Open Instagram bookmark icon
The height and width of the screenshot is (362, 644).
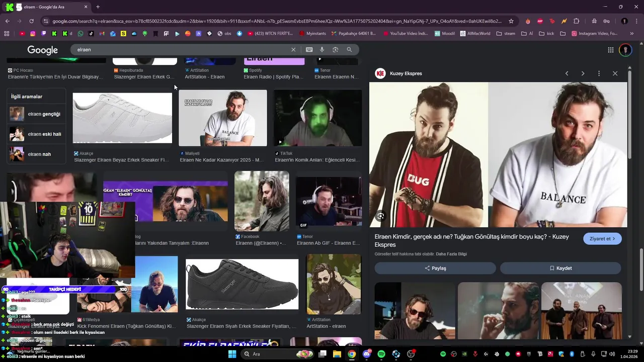click(33, 34)
